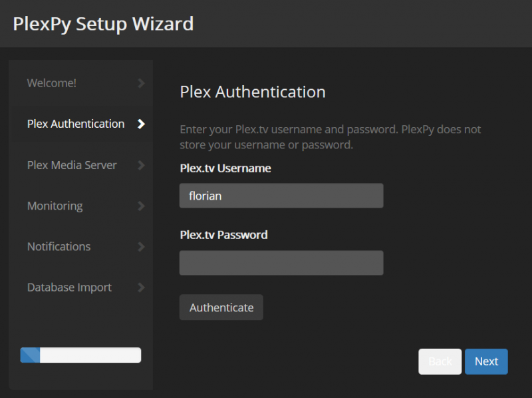
Task: Click the chevron next to Plex Media Server
Action: coord(140,164)
